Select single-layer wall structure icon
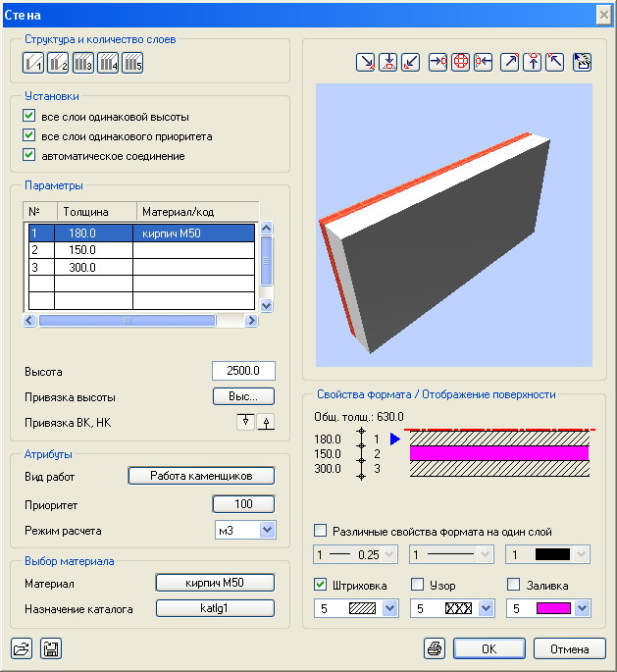The width and height of the screenshot is (617, 672). pos(33,63)
